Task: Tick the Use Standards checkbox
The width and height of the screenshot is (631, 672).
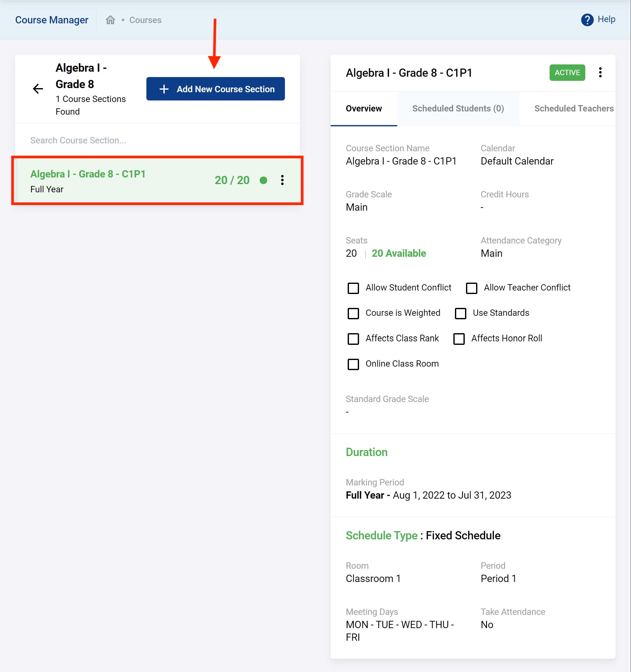Action: point(460,313)
